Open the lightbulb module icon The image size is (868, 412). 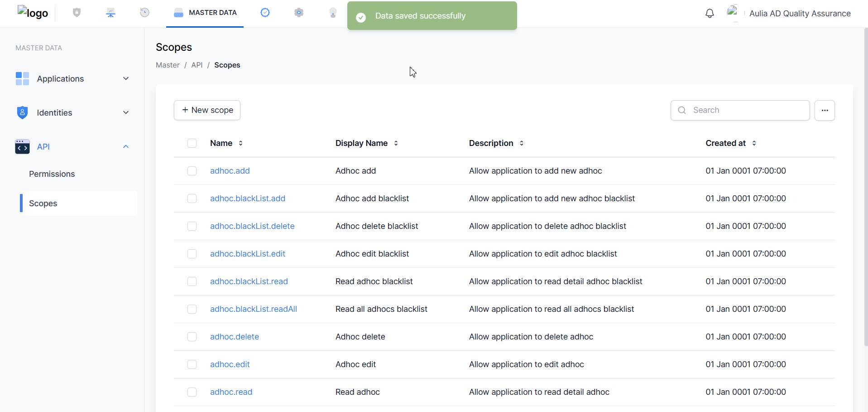coord(333,13)
